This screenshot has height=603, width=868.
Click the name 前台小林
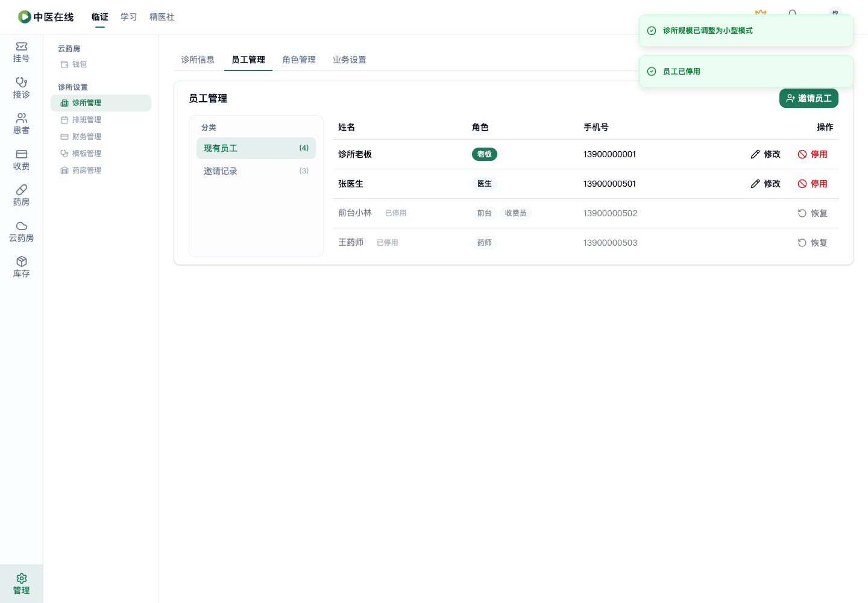[355, 213]
